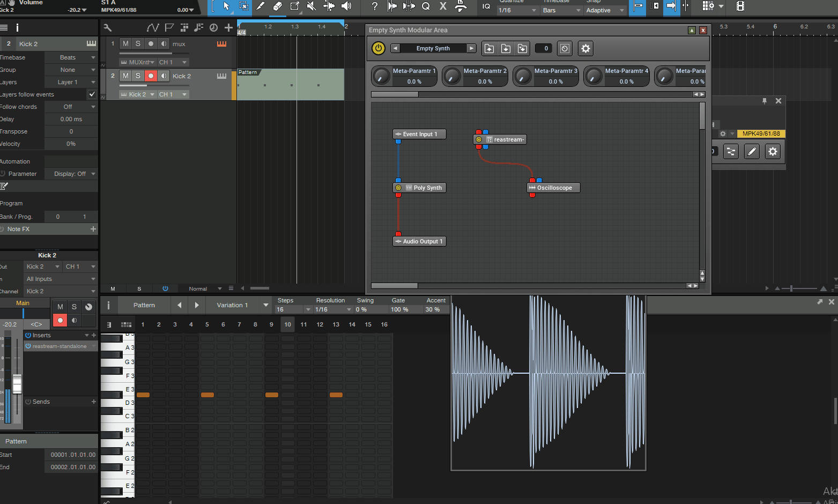The image size is (838, 504).
Task: Select the Event Input 1 module
Action: click(419, 134)
